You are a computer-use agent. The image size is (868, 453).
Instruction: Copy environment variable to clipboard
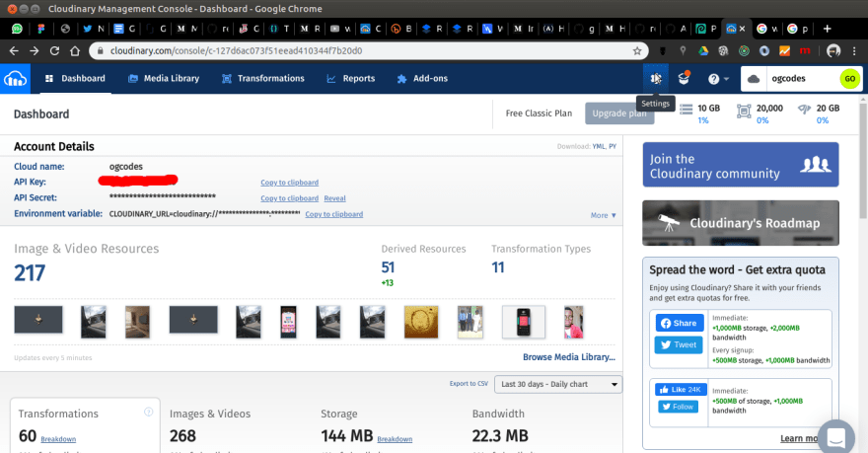tap(333, 214)
